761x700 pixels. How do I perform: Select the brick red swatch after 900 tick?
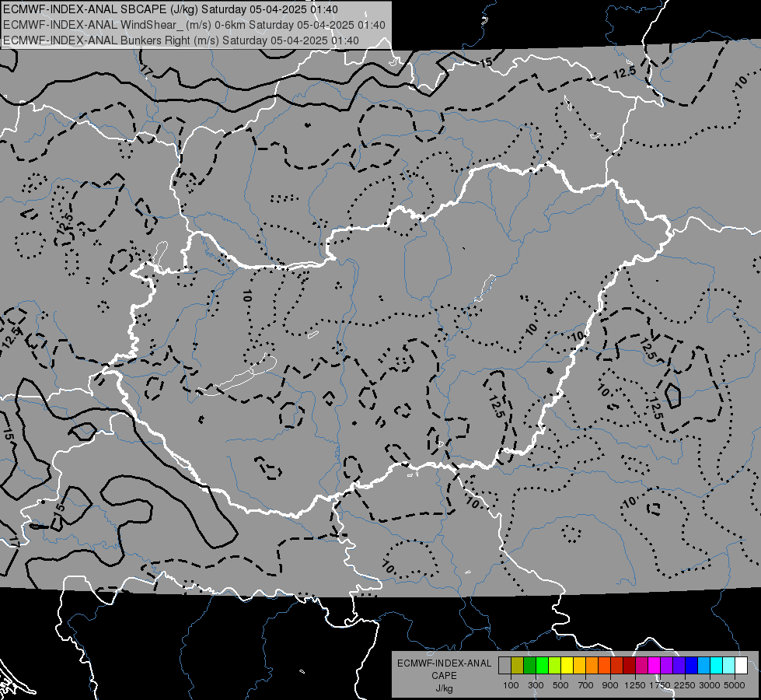[617, 666]
